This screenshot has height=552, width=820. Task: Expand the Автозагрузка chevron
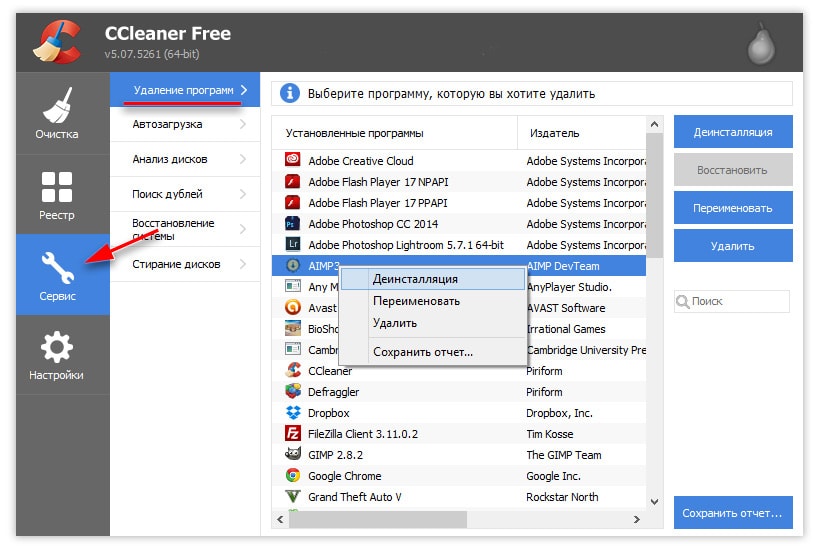(x=243, y=124)
